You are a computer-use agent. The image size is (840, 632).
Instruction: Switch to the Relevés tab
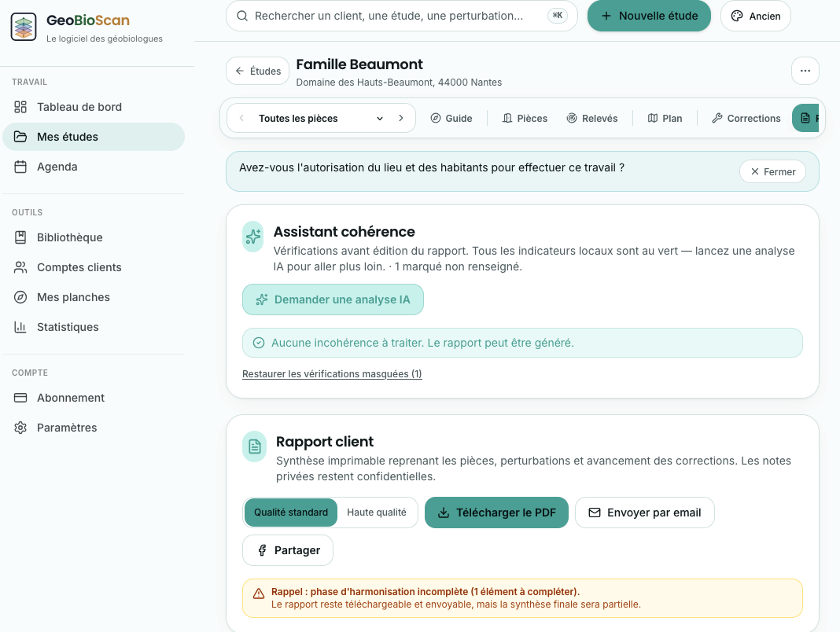(592, 119)
